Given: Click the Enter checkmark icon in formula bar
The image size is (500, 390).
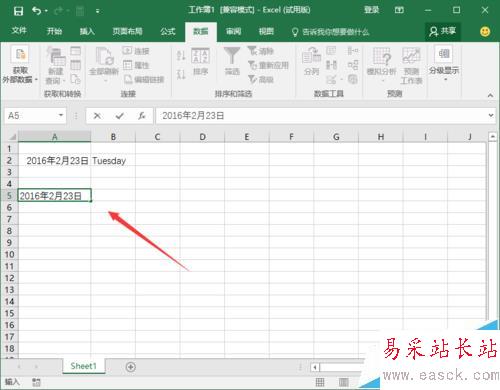Looking at the screenshot, I should 120,116.
